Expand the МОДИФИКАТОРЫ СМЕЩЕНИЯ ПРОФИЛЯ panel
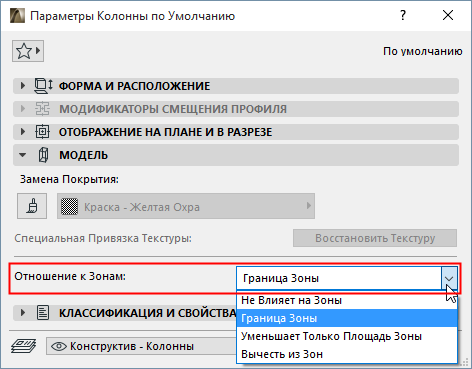This screenshot has height=369, width=472. pos(23,109)
